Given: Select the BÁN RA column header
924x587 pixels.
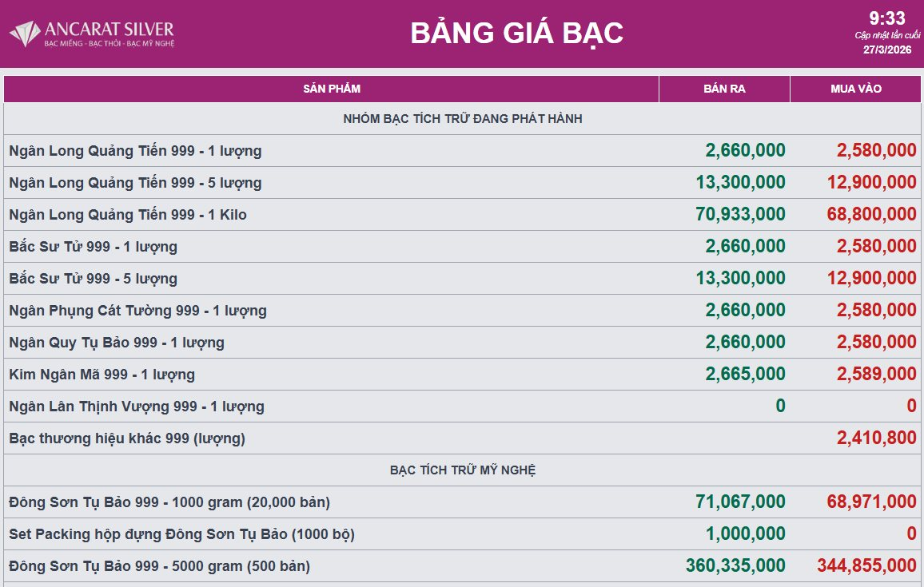Looking at the screenshot, I should 724,89.
